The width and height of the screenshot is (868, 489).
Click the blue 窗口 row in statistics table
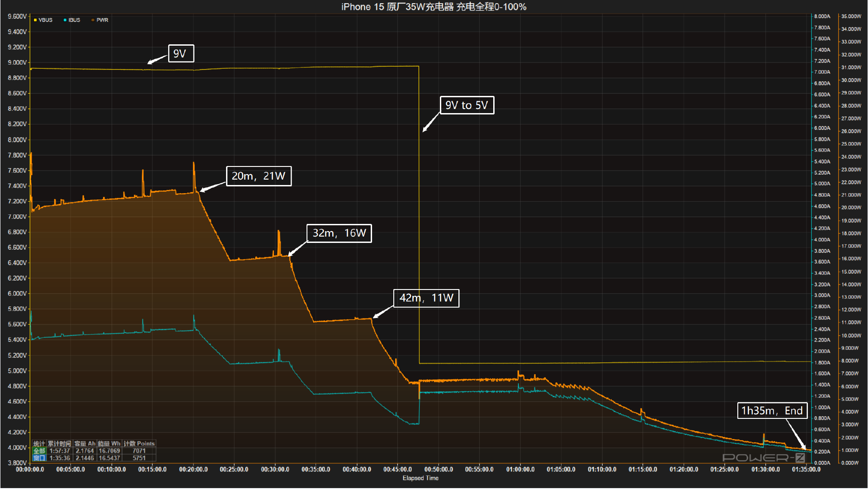[94, 458]
